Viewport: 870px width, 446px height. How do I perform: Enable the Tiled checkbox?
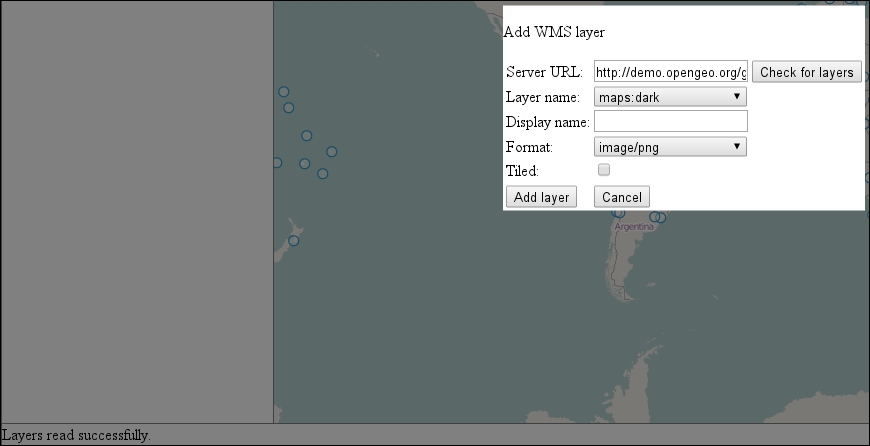(604, 170)
